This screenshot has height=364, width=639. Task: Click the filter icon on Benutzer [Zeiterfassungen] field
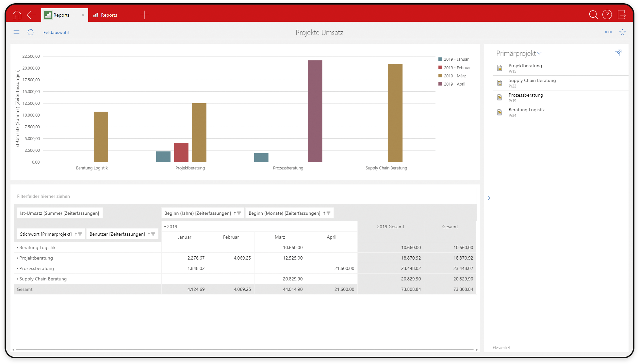(153, 234)
